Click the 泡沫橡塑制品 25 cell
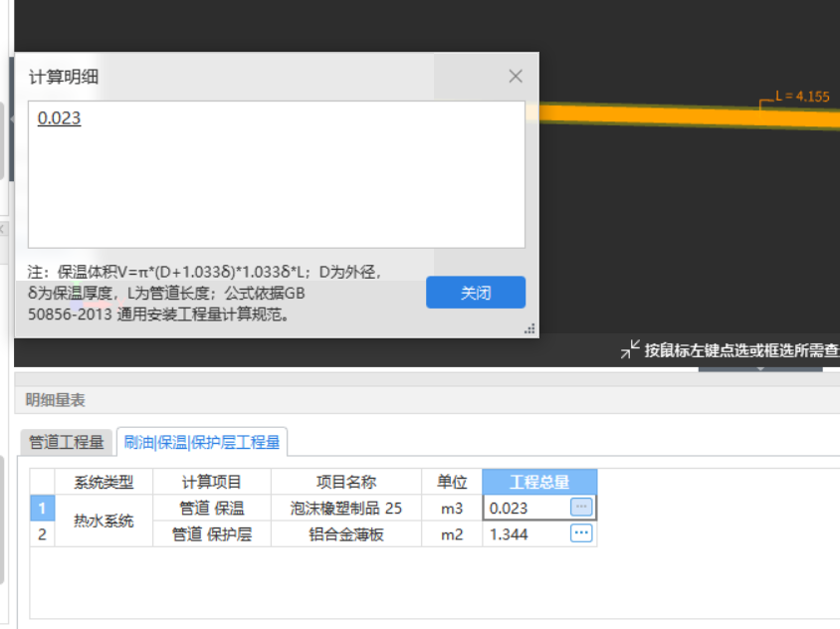The width and height of the screenshot is (840, 629). pos(346,508)
